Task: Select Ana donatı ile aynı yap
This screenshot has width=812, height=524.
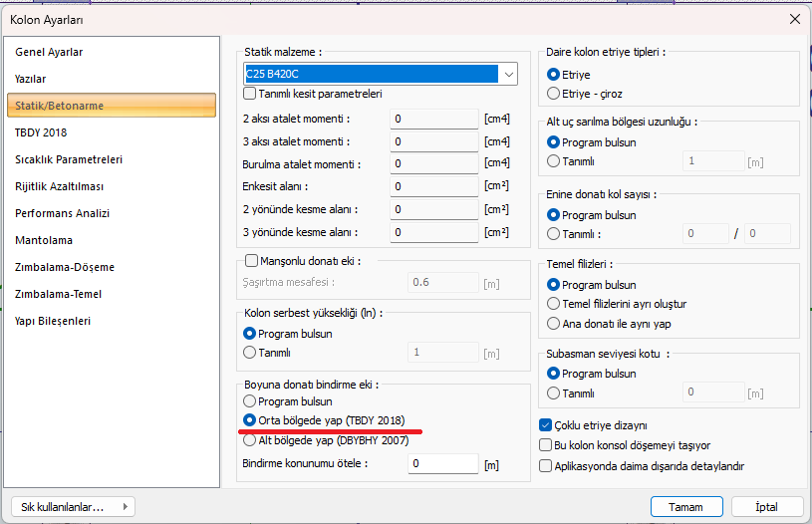Action: [554, 323]
